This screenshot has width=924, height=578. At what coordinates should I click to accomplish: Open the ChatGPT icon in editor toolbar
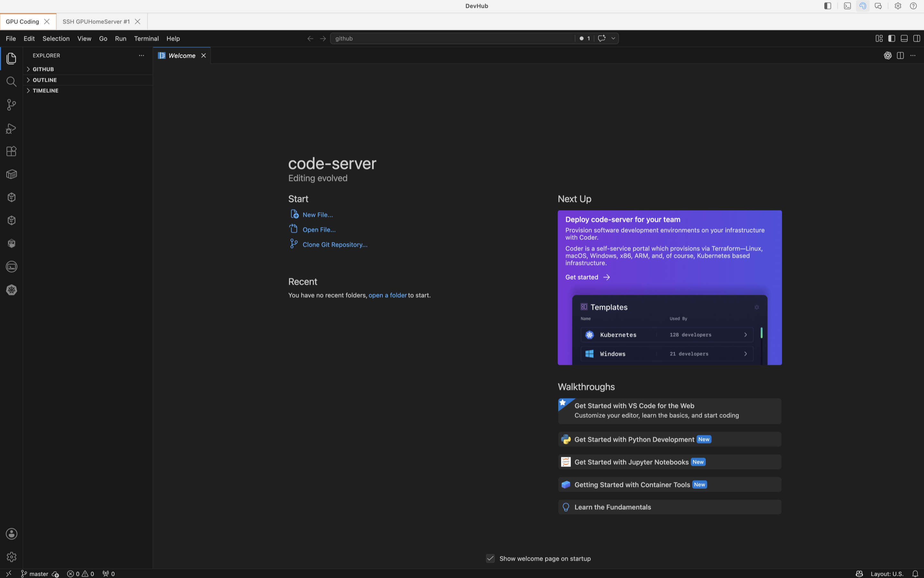click(x=887, y=56)
